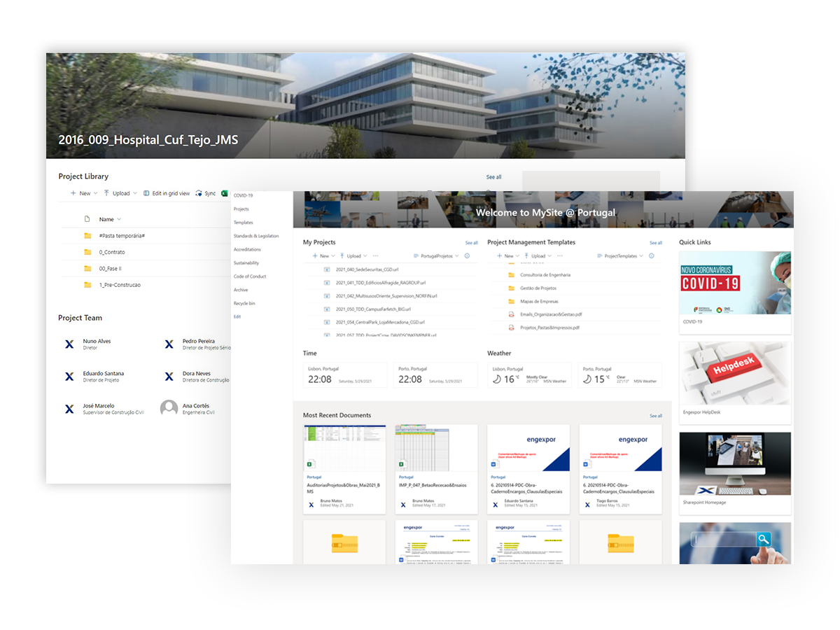Open Recycle bin in the left navigation

tap(244, 304)
